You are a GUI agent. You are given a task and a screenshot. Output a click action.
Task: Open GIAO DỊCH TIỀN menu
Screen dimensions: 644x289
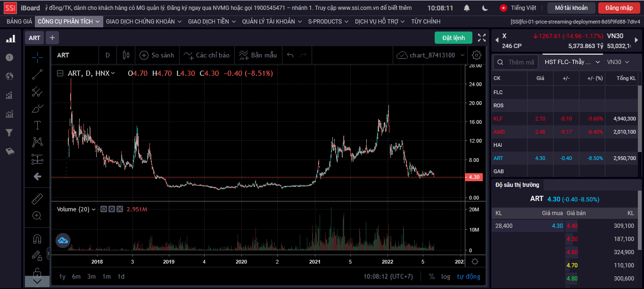coord(212,22)
